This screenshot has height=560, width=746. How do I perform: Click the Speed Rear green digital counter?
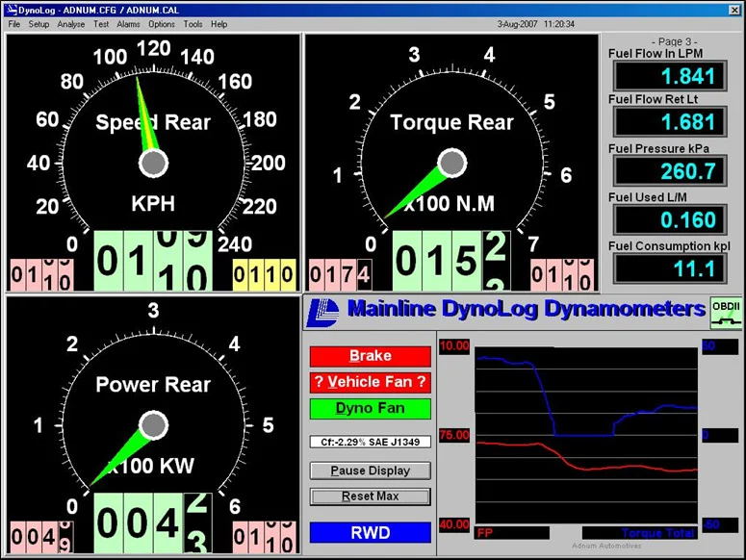point(153,261)
